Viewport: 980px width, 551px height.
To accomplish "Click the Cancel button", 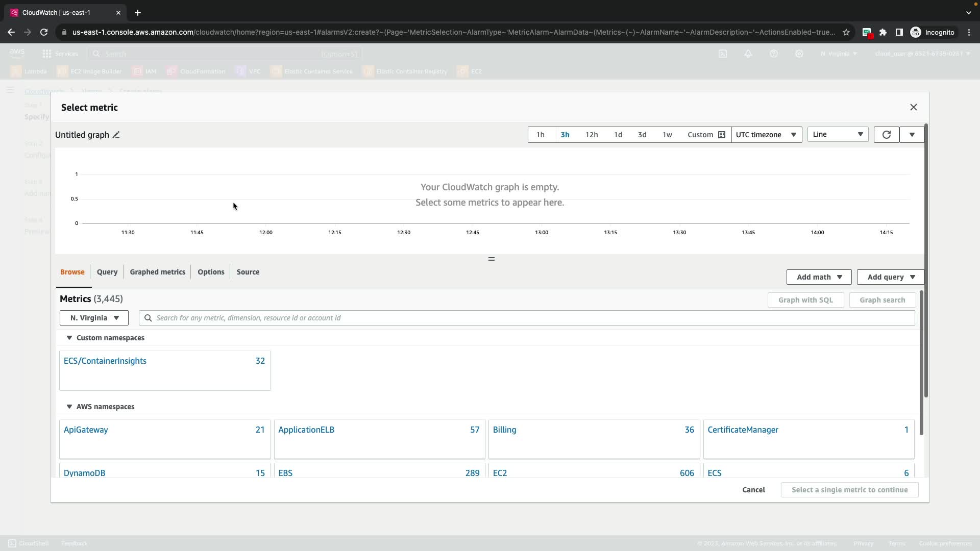I will (x=753, y=490).
